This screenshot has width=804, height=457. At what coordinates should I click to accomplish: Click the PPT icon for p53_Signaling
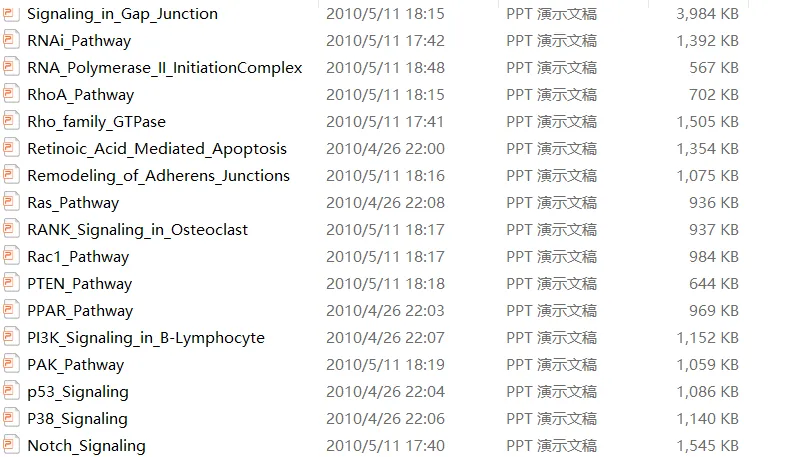point(11,392)
